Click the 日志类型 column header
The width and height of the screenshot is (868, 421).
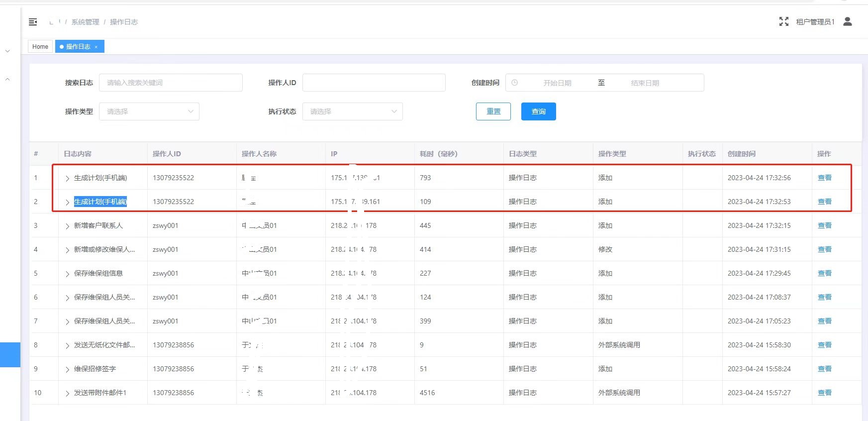[x=523, y=154]
